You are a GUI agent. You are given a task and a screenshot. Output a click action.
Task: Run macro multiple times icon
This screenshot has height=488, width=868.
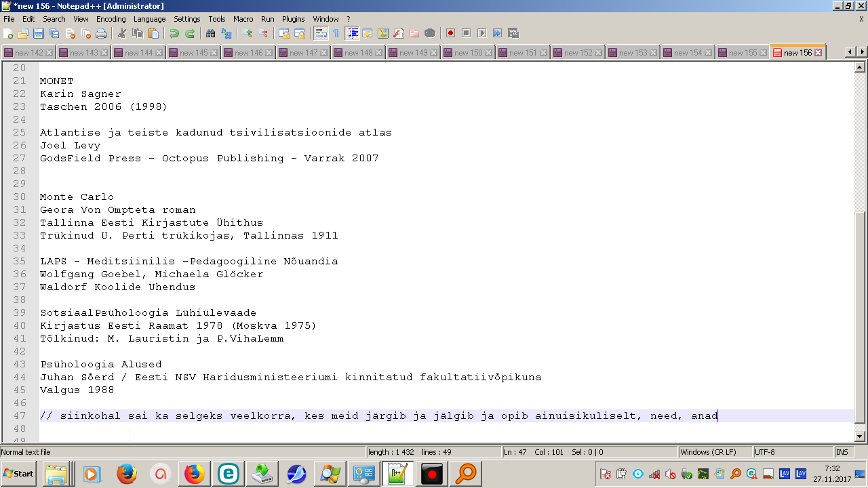coord(498,33)
